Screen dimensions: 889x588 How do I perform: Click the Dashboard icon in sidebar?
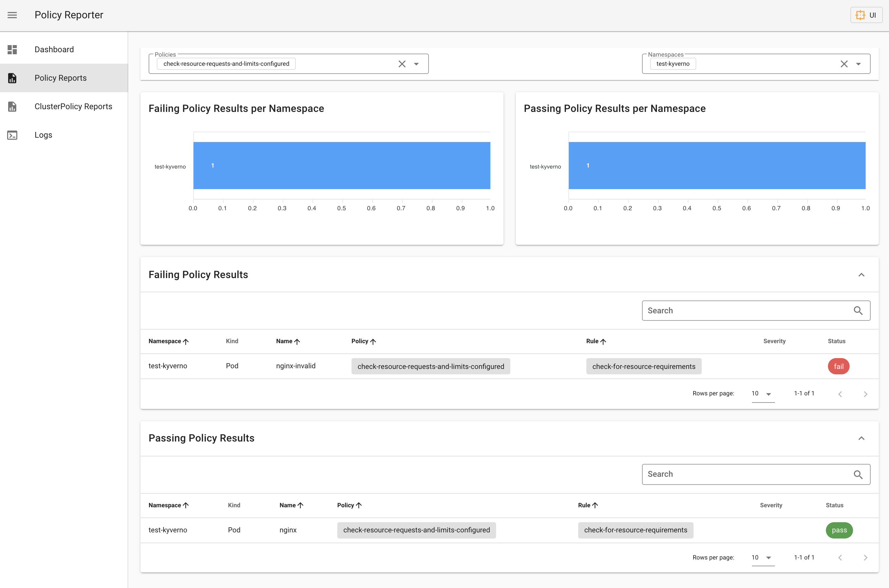[13, 48]
